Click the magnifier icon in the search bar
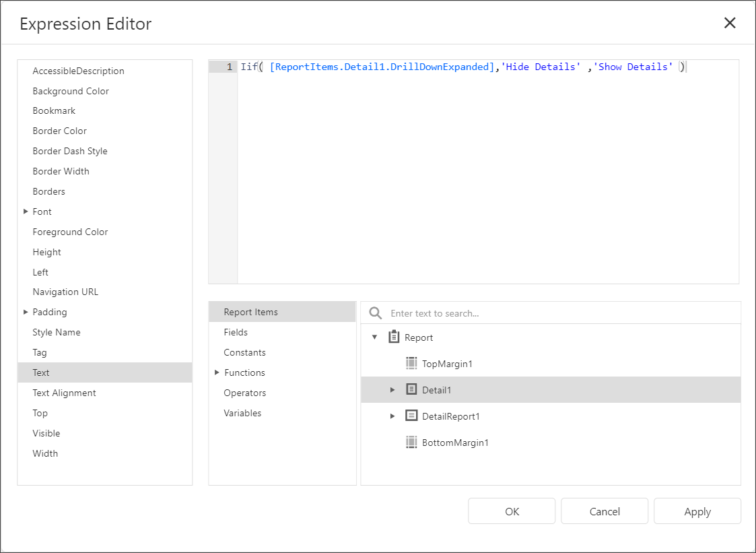The image size is (756, 553). [375, 311]
